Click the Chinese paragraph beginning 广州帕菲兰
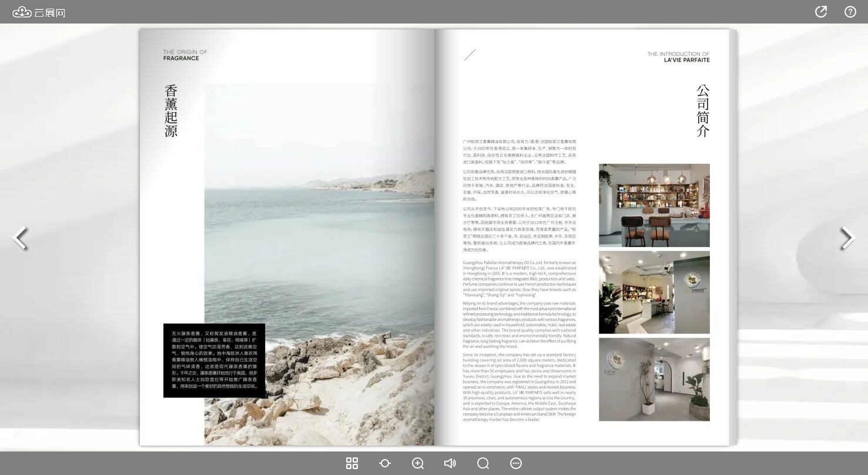868x475 pixels. tap(520, 152)
